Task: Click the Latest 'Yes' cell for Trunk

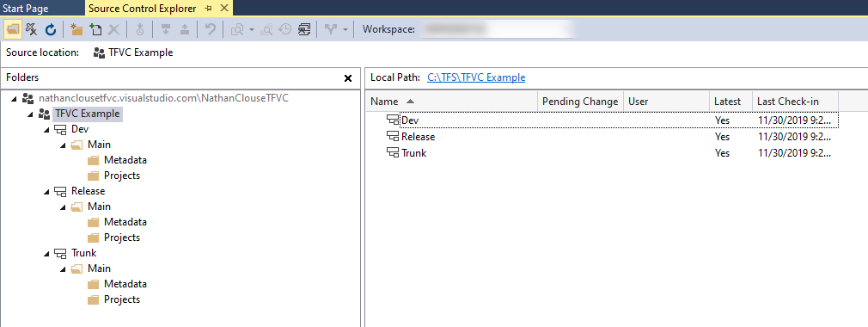Action: click(722, 153)
